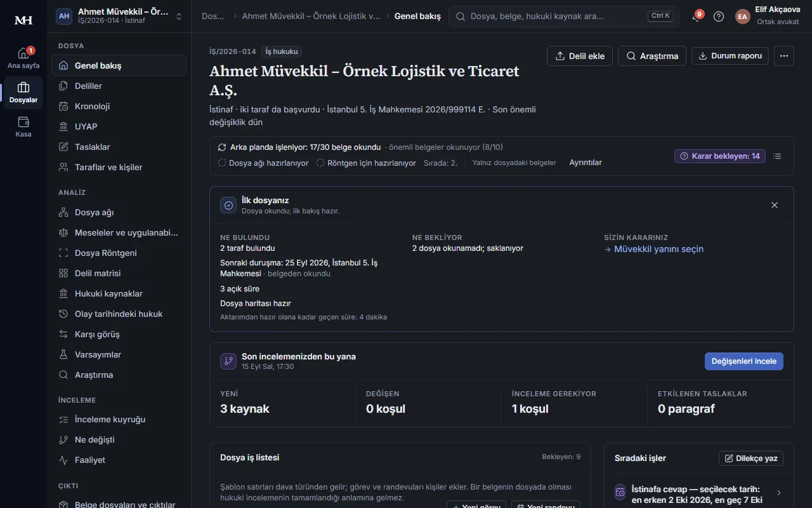Screen dimensions: 812x508
Task: Click Değişenleri incele button
Action: coord(744,361)
